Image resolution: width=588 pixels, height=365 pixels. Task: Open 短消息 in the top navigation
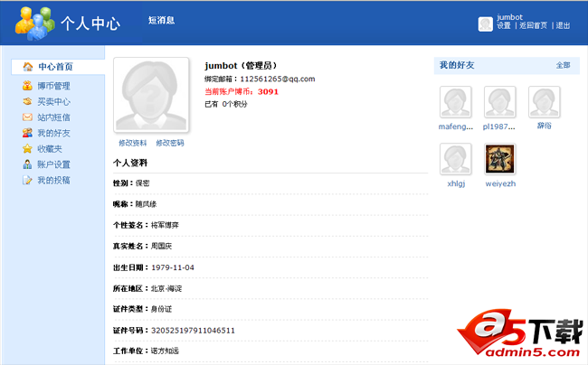coord(161,20)
